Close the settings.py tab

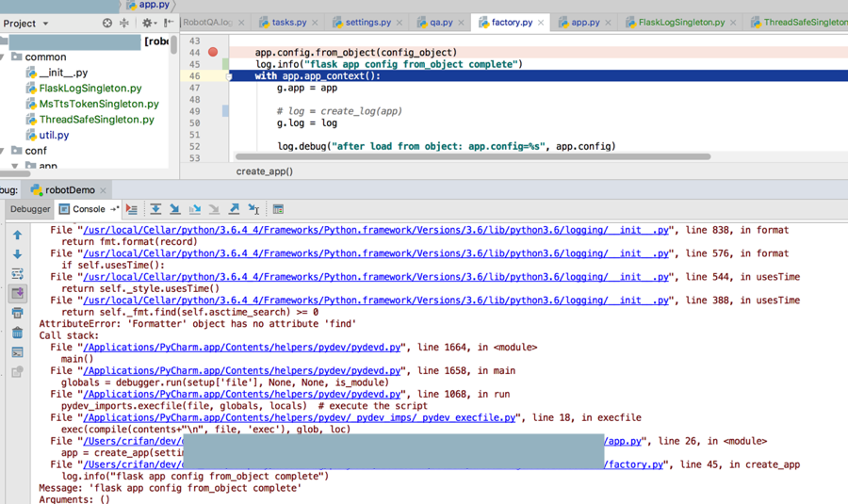(400, 23)
